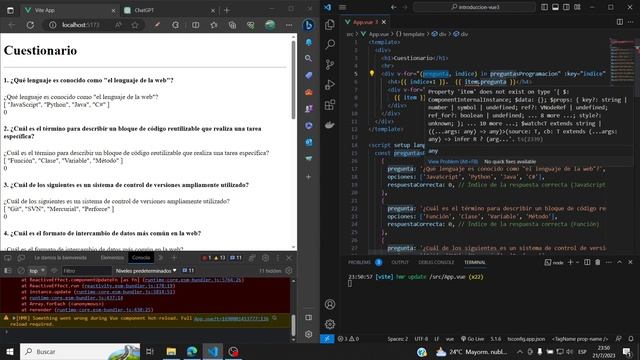Change encoding via UTF-8 in status bar

click(x=421, y=339)
